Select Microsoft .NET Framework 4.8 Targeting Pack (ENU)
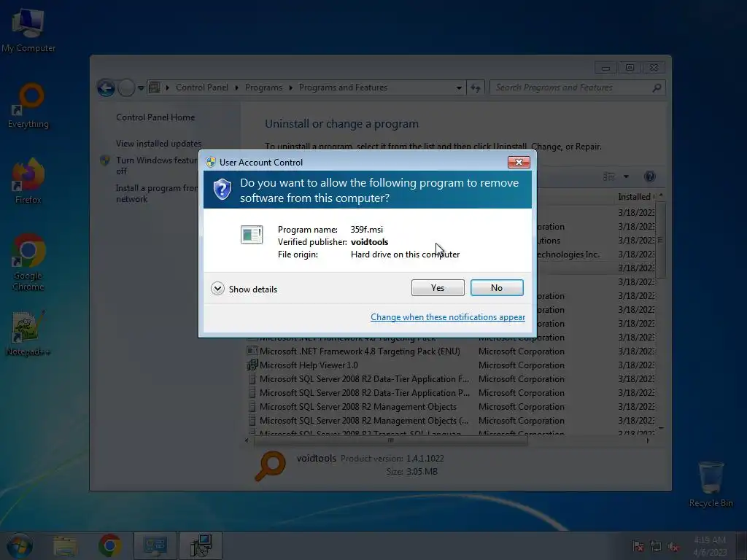The width and height of the screenshot is (747, 560). click(450, 351)
